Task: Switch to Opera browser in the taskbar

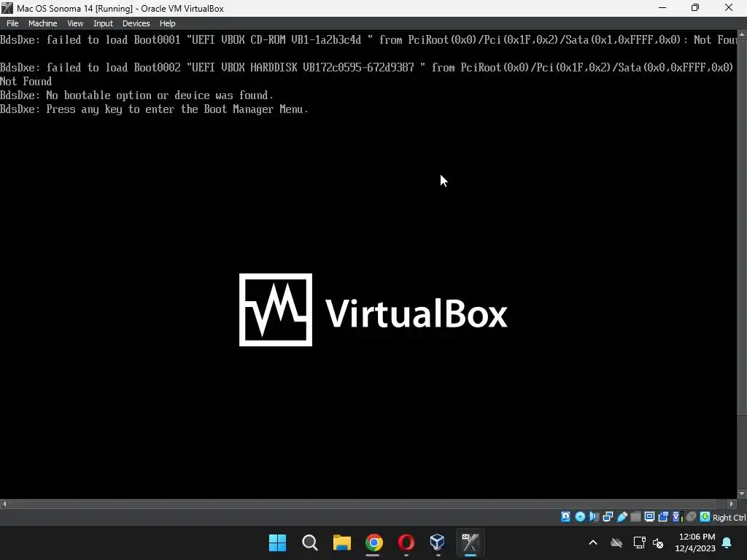Action: pyautogui.click(x=406, y=542)
